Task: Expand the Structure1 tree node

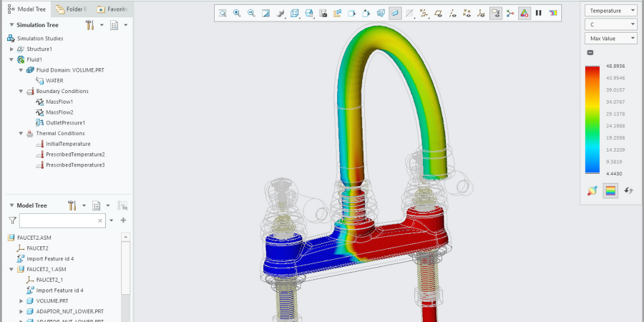Action: pos(11,49)
